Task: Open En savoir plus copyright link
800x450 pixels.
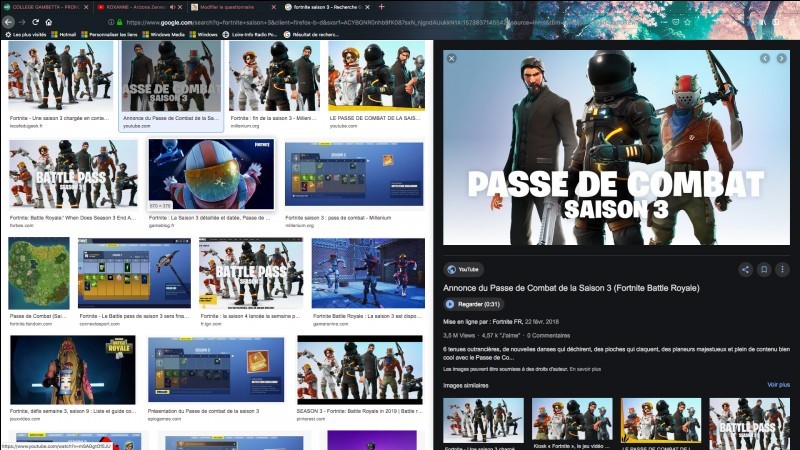Action: click(x=585, y=369)
